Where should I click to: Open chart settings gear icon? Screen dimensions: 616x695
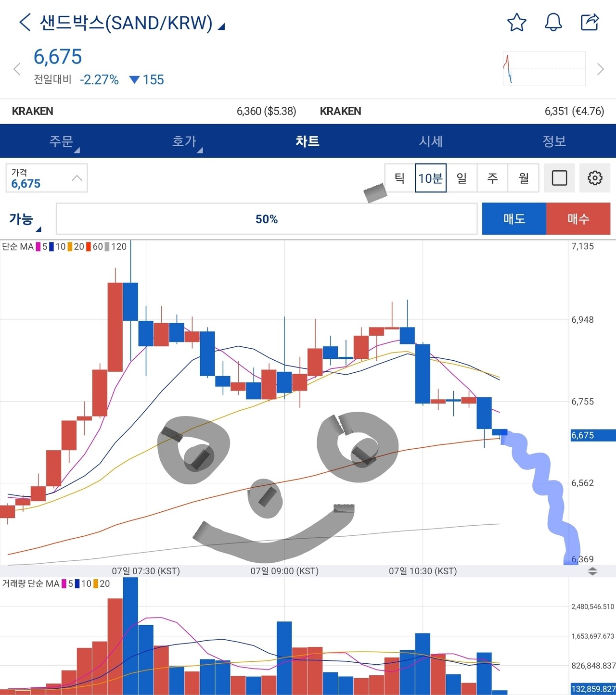tap(595, 178)
